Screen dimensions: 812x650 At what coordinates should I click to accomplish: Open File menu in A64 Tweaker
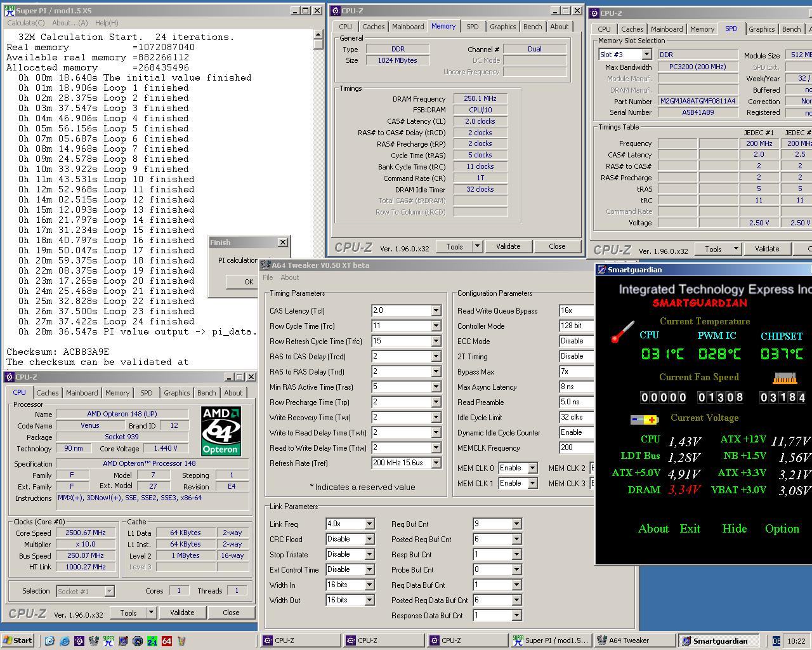(x=268, y=277)
